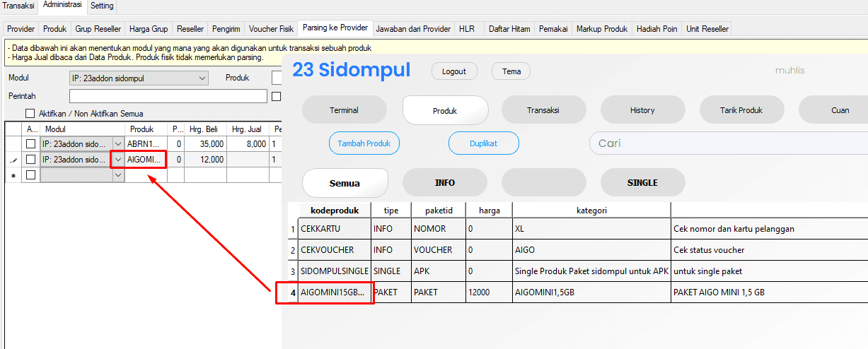868x349 pixels.
Task: Sort by the kodeproduk column header
Action: [335, 211]
